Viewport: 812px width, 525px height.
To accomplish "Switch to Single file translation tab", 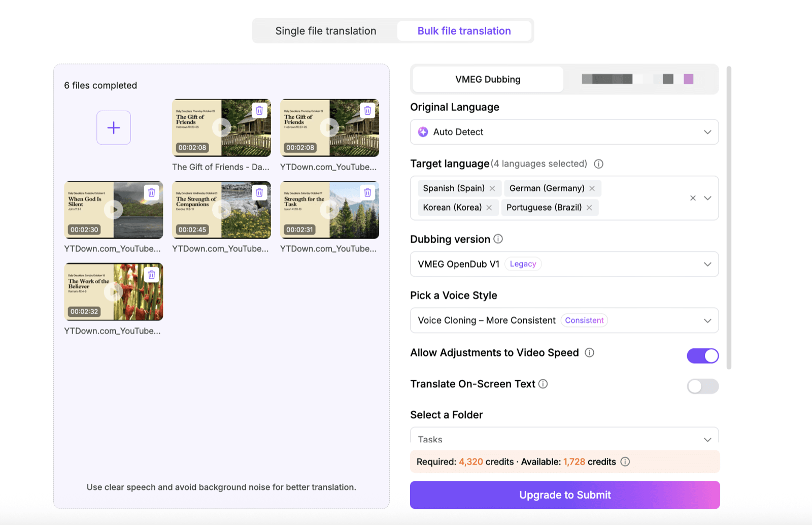I will (x=326, y=31).
